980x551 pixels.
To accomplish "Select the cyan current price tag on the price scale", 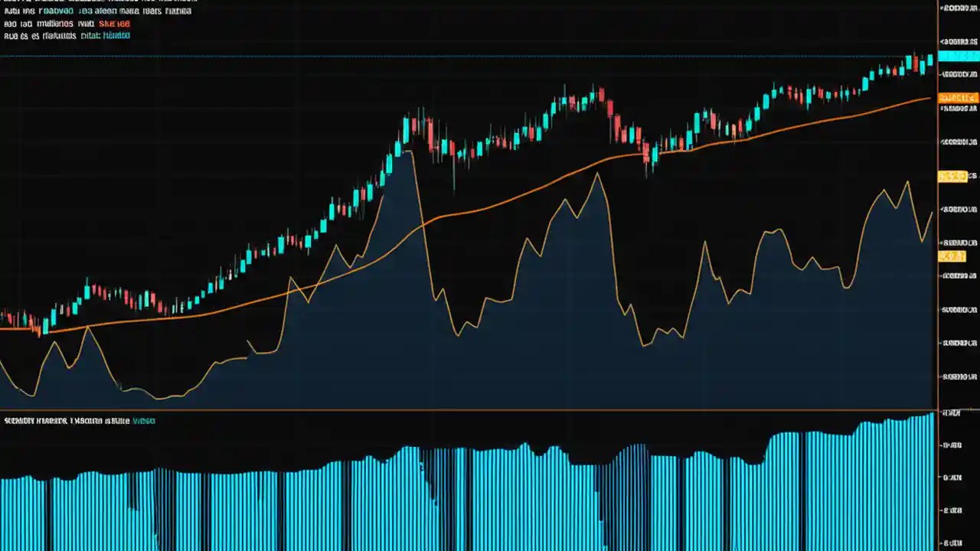I will 957,56.
